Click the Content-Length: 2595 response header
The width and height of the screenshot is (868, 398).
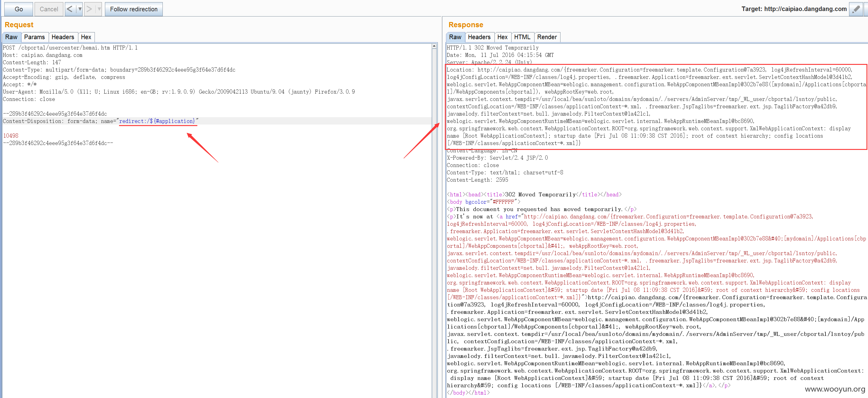pyautogui.click(x=477, y=180)
